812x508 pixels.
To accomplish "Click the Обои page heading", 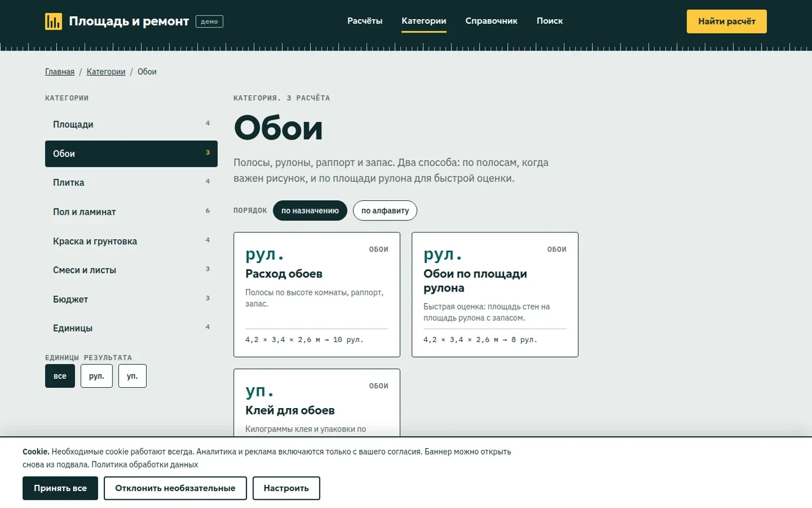I will pyautogui.click(x=278, y=128).
